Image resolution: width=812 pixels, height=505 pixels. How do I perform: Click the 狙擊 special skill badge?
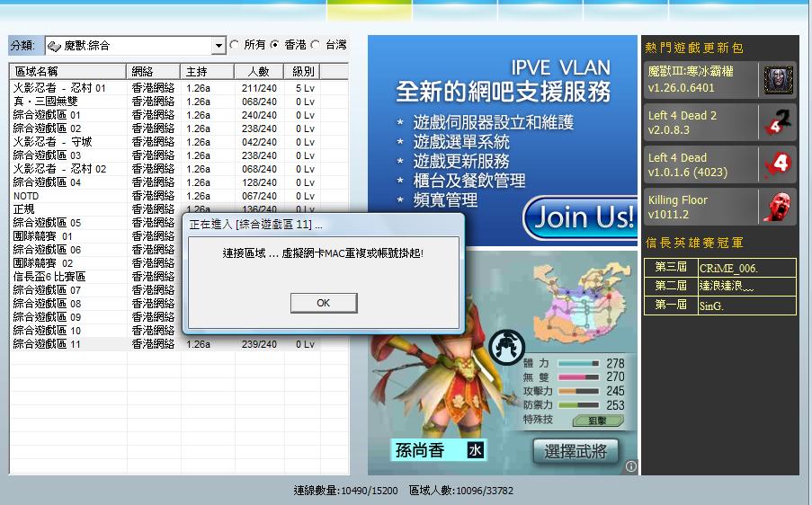click(x=598, y=421)
